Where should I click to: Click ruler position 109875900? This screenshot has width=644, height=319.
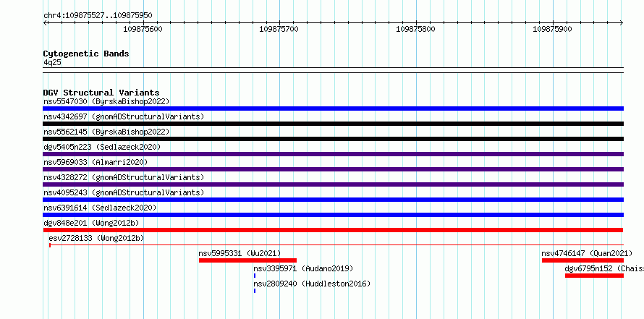tap(552, 29)
